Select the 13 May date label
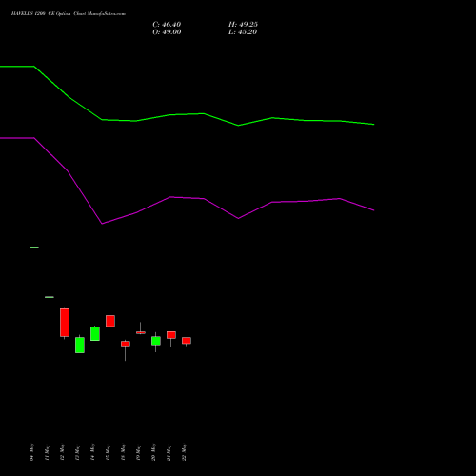The width and height of the screenshot is (476, 476). [77, 452]
